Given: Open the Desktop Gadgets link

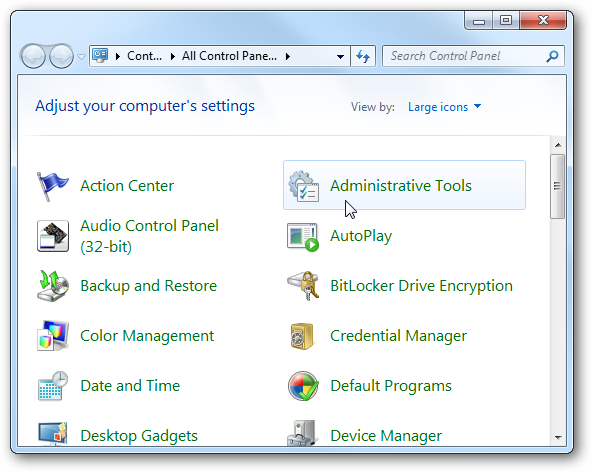Looking at the screenshot, I should tap(139, 436).
